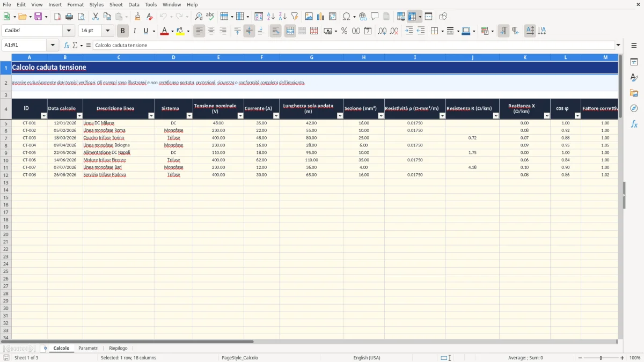Click the Clear Direct Formatting icon
The image size is (644, 362).
[x=150, y=17]
